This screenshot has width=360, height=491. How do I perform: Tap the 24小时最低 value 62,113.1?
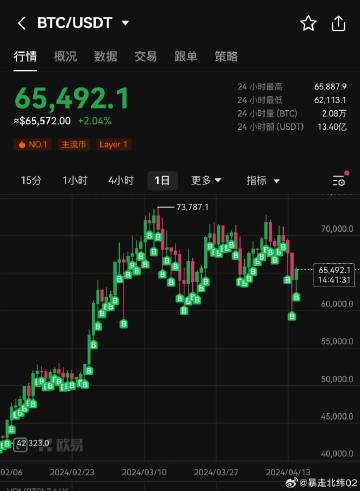coord(330,100)
